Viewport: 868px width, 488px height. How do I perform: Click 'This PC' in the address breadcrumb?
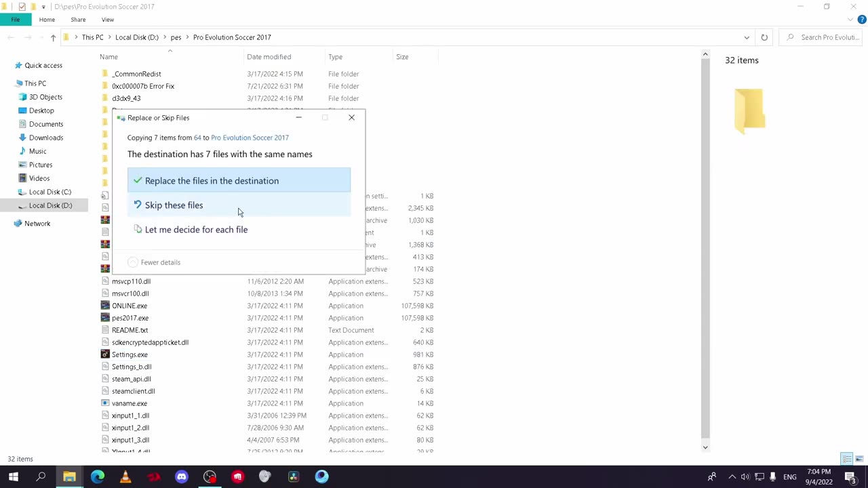tap(93, 37)
